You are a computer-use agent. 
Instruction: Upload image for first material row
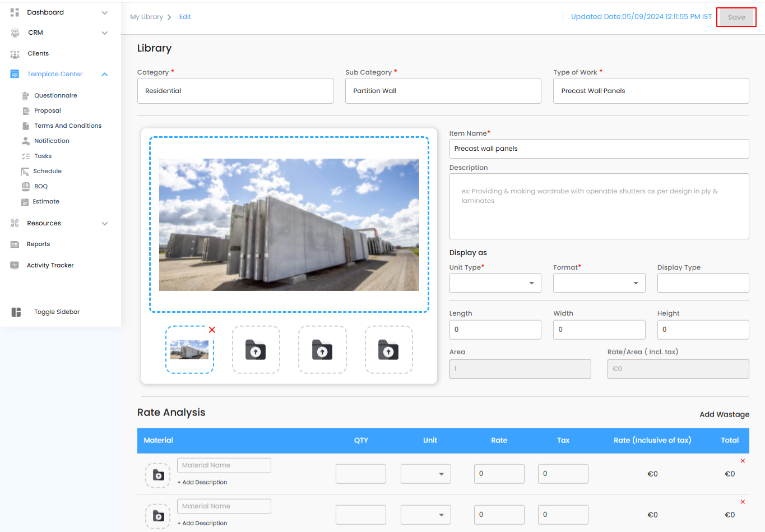pyautogui.click(x=158, y=475)
